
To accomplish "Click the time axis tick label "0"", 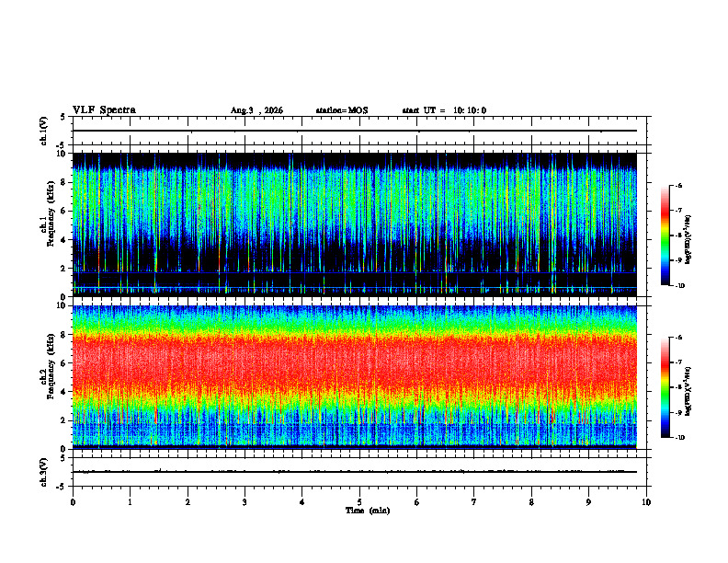I will point(73,502).
